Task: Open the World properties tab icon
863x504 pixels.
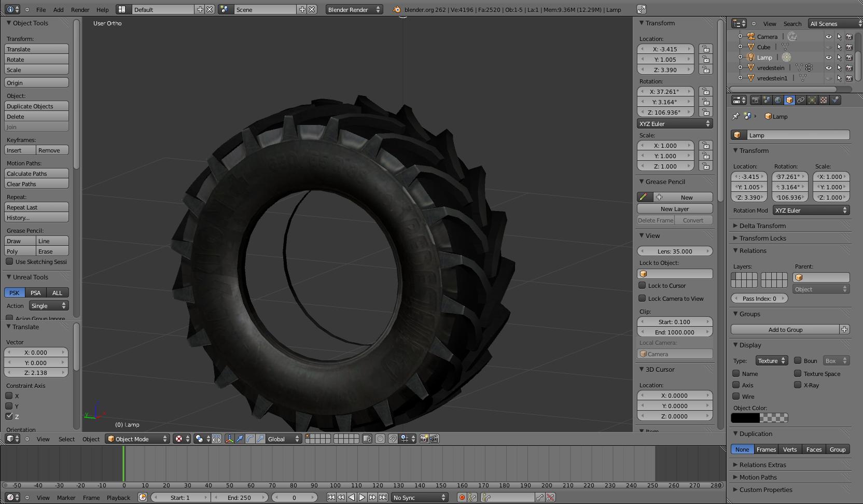Action: (778, 100)
